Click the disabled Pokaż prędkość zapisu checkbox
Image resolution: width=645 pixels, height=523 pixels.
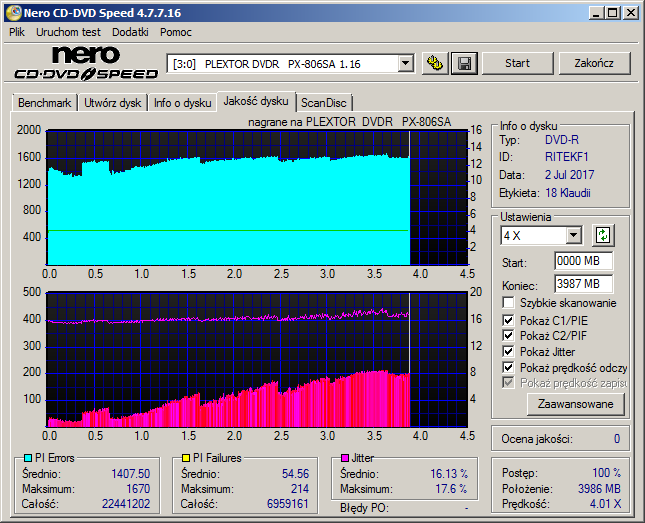coord(508,383)
